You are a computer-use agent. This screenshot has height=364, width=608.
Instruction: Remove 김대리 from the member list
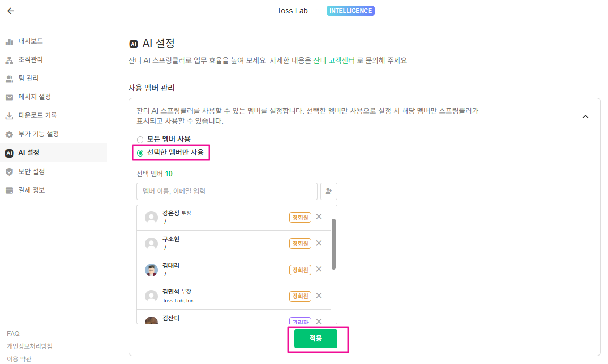319,269
